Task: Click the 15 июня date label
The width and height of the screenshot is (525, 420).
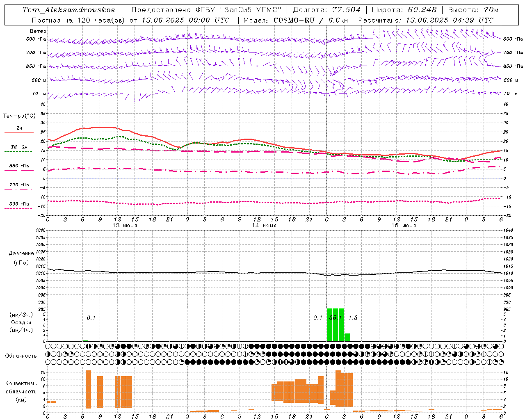Action: tap(404, 226)
